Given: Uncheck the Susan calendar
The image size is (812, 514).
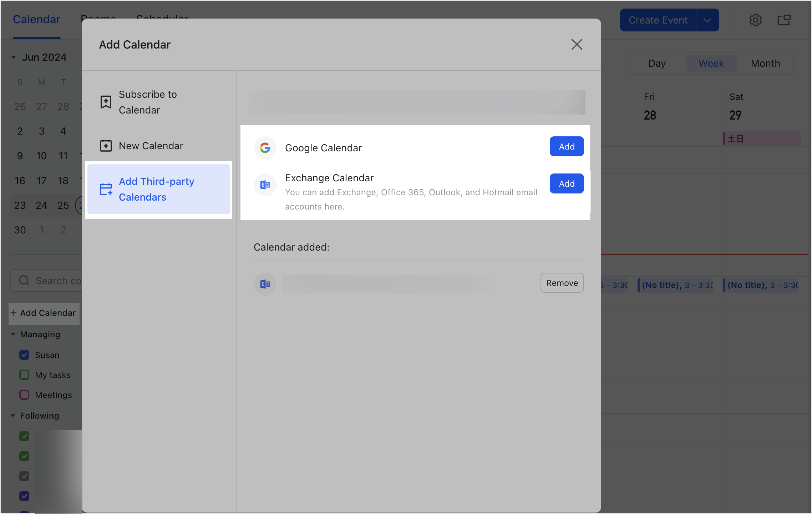Looking at the screenshot, I should 24,355.
